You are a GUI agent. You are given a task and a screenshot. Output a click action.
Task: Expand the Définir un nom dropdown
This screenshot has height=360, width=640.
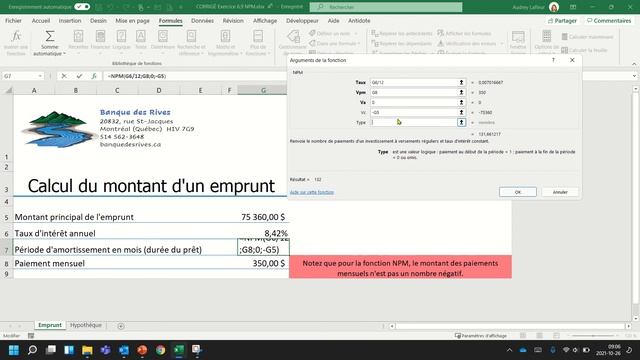(356, 33)
